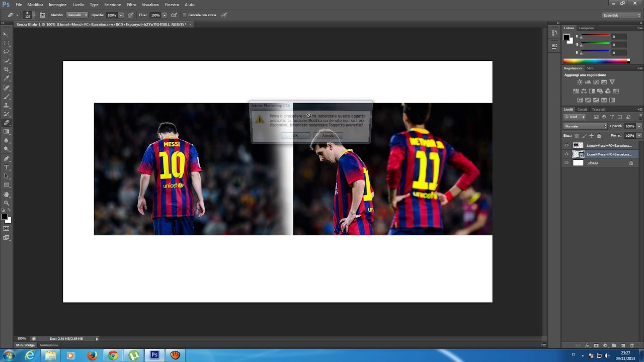The width and height of the screenshot is (644, 362).
Task: Toggle lock position
Action: (591, 136)
